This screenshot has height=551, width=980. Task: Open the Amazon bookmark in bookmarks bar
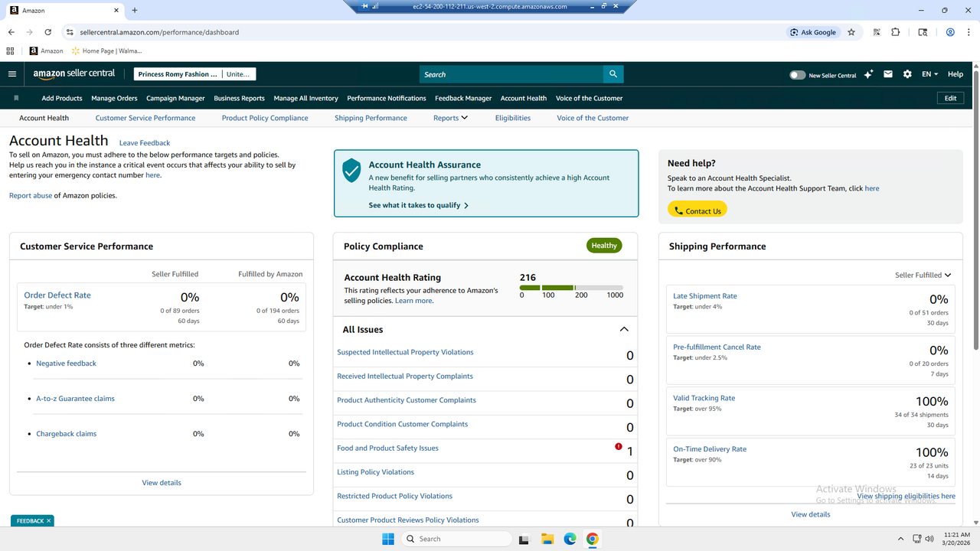point(46,51)
